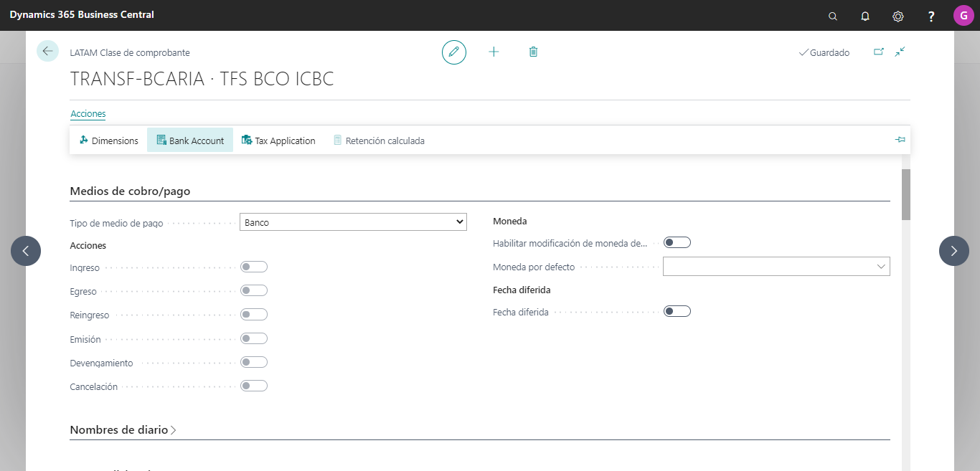The height and width of the screenshot is (471, 980).
Task: Click the pin action bar icon
Action: [900, 140]
